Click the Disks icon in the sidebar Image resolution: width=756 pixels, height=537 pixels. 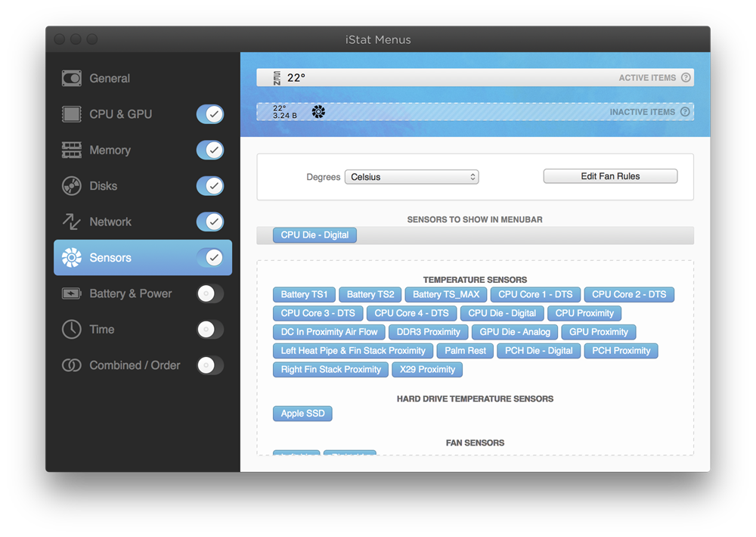click(x=71, y=186)
